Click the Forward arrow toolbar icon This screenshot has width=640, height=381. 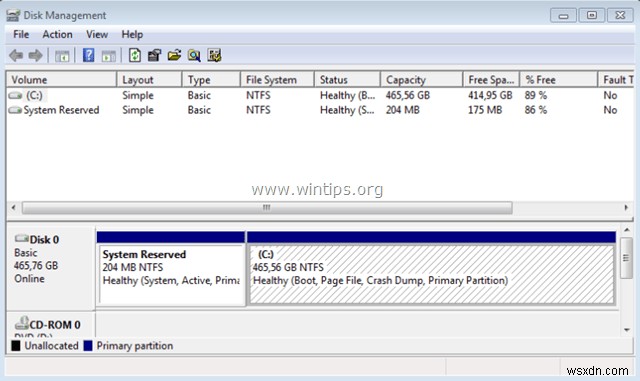click(x=36, y=55)
